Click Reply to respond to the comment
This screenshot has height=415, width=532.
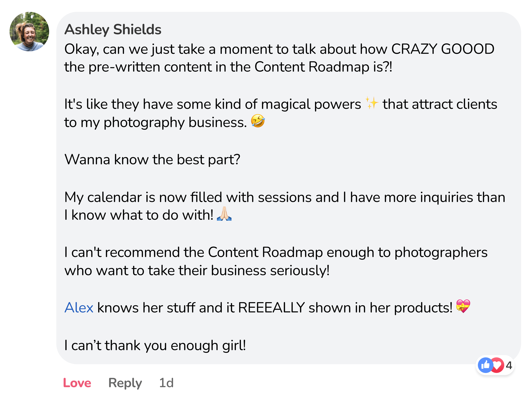125,383
